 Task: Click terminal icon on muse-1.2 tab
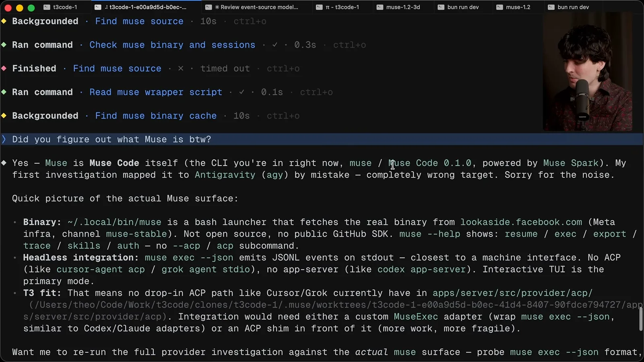pos(500,7)
